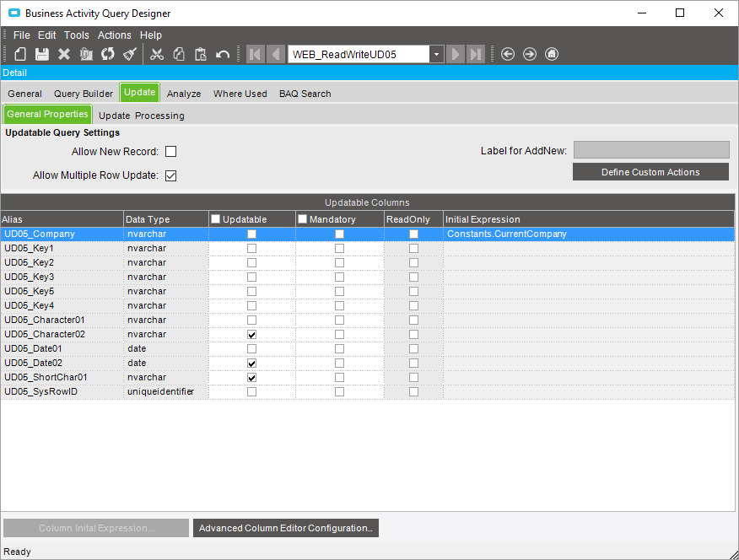Go to next record navigation icon
Viewport: 739px width, 560px height.
456,54
